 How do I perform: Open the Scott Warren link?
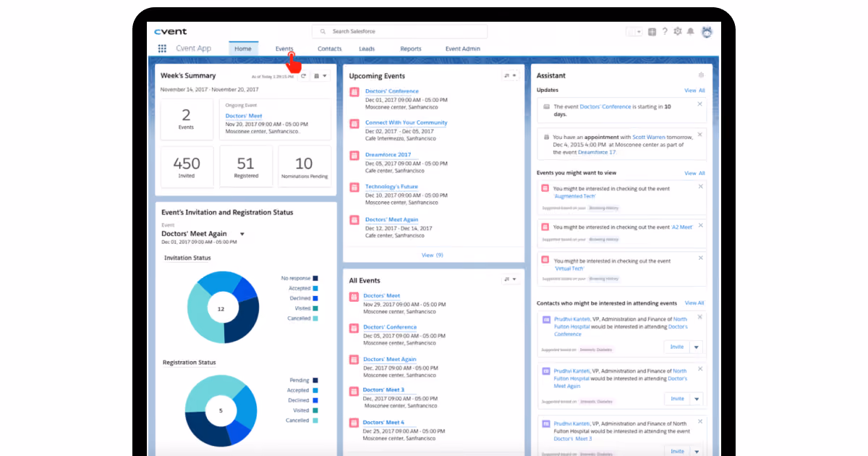(x=647, y=138)
